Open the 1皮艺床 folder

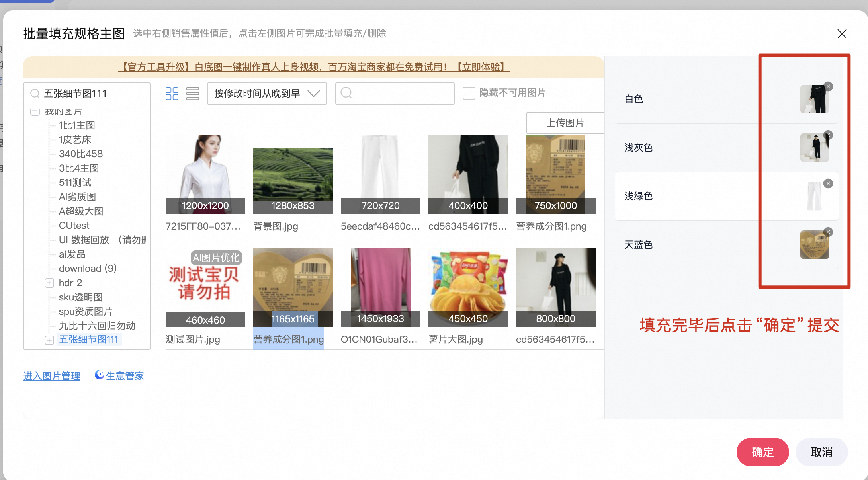[x=75, y=140]
